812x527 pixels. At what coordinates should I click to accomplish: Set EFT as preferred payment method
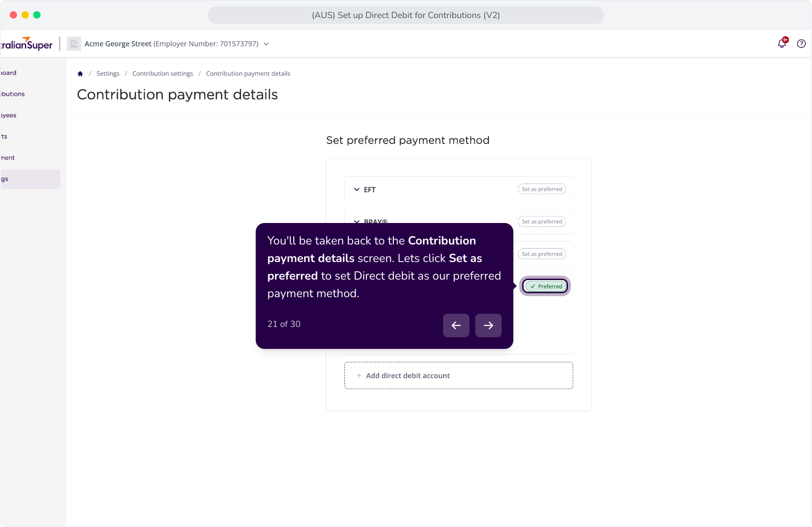542,189
